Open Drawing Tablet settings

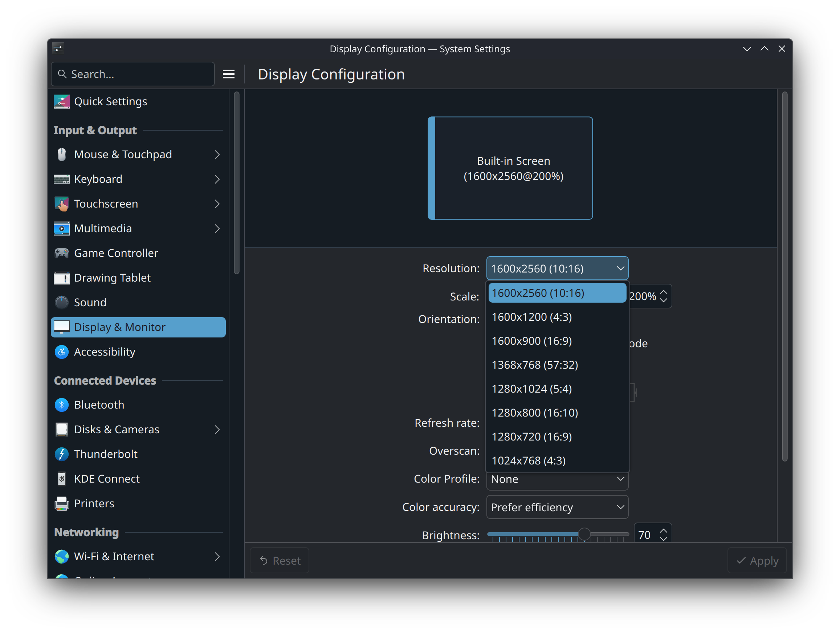pyautogui.click(x=112, y=278)
